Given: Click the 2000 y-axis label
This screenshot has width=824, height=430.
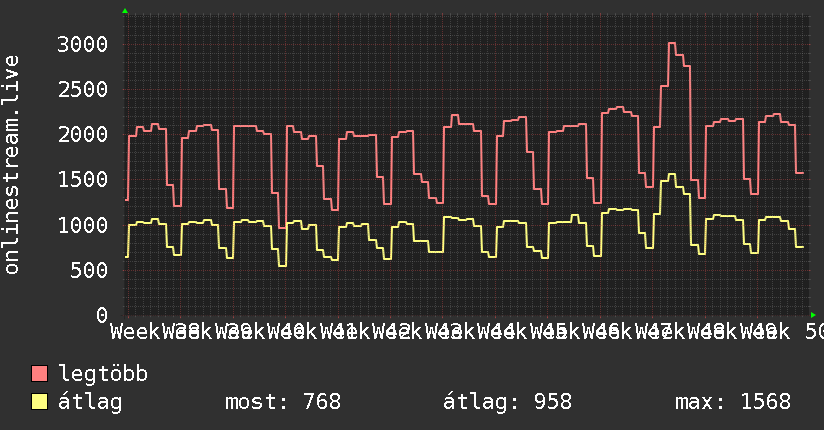Looking at the screenshot, I should [83, 135].
